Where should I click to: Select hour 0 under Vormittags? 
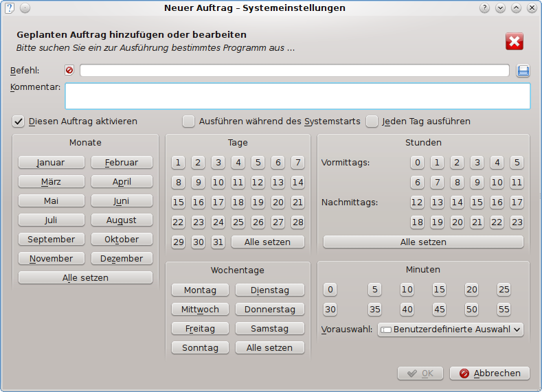point(417,162)
